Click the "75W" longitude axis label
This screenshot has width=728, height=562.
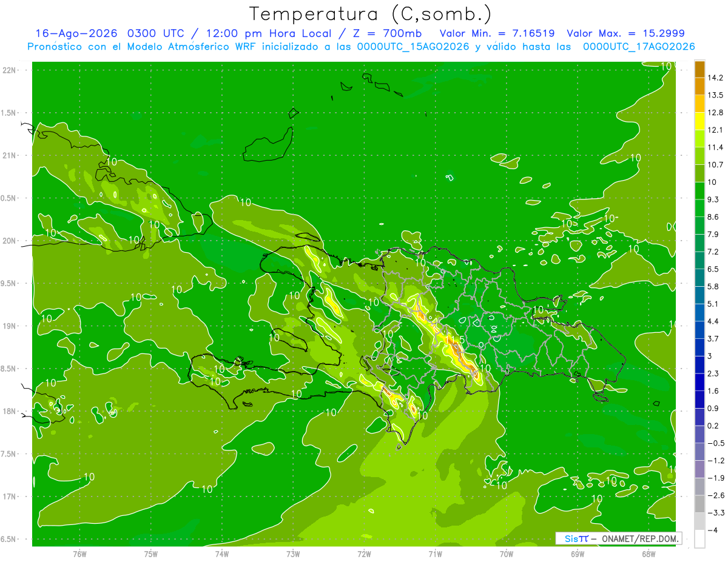pyautogui.click(x=150, y=554)
